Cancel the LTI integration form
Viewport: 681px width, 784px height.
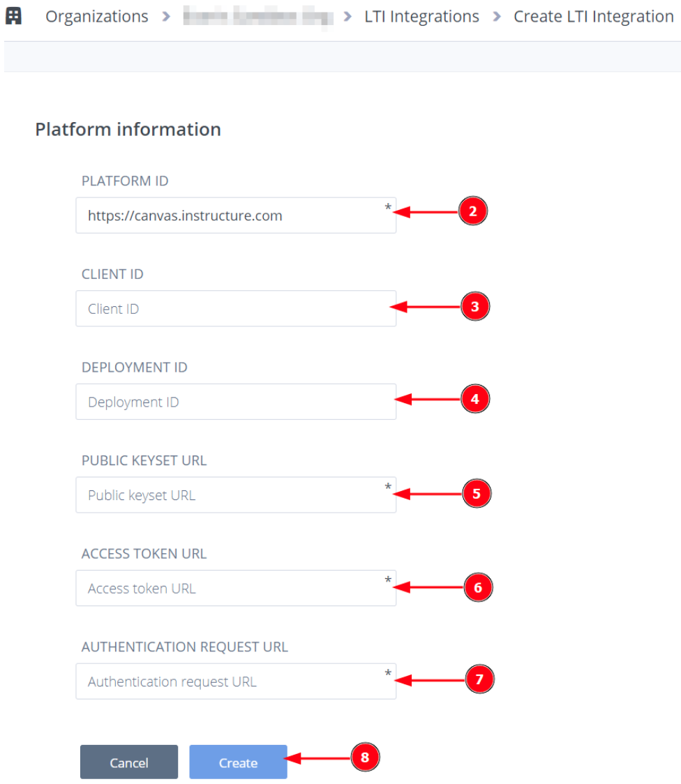coord(129,762)
